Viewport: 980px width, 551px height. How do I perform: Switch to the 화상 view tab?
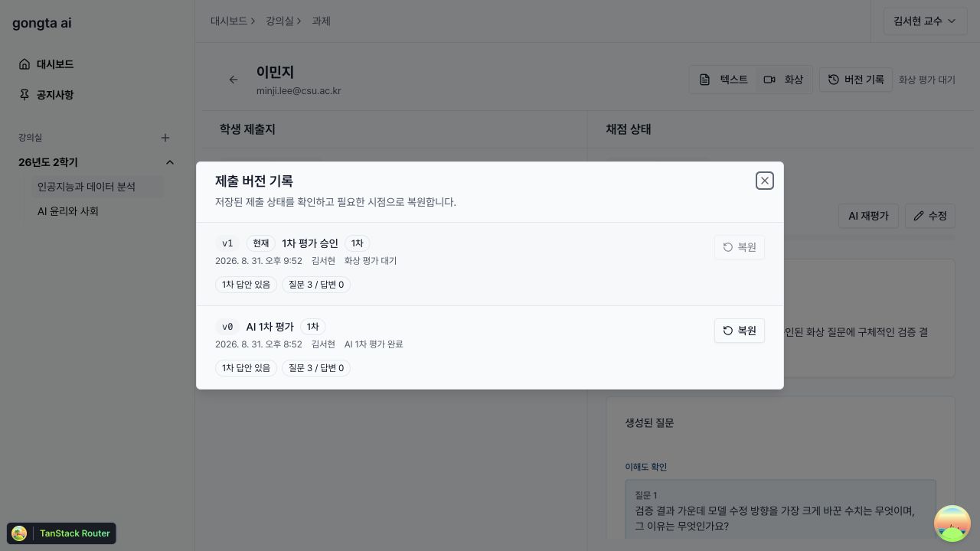[x=783, y=80]
